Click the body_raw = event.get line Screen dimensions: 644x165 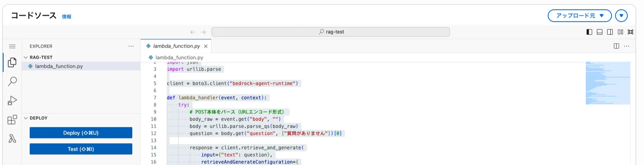(x=235, y=119)
